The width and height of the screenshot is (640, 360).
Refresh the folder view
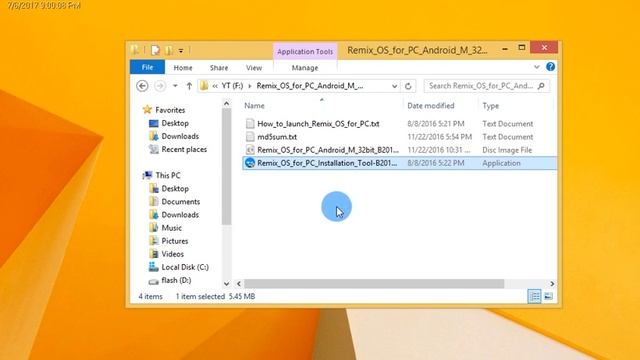point(408,86)
